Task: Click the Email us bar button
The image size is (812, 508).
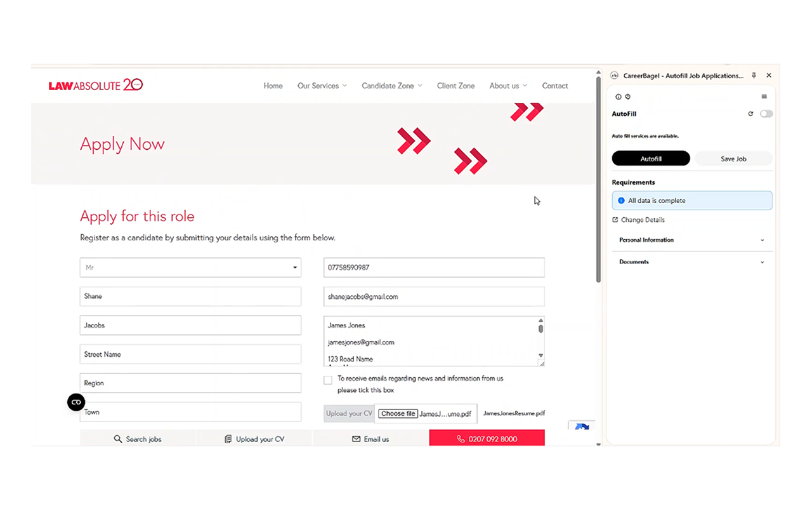Action: point(370,439)
